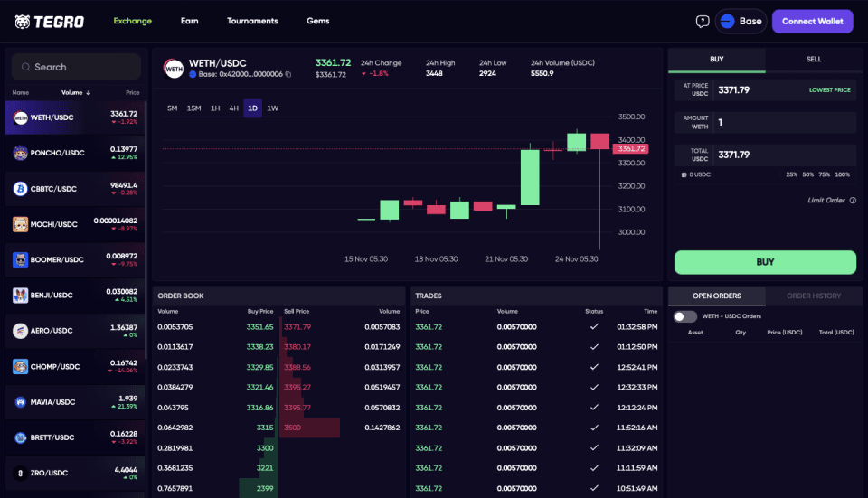The height and width of the screenshot is (498, 868).
Task: Click the 3361.72 current price tag on chart
Action: pyautogui.click(x=630, y=149)
